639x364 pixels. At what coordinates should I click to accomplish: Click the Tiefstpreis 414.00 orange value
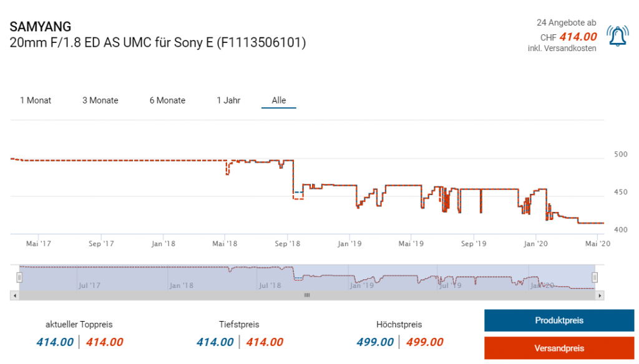tap(265, 342)
